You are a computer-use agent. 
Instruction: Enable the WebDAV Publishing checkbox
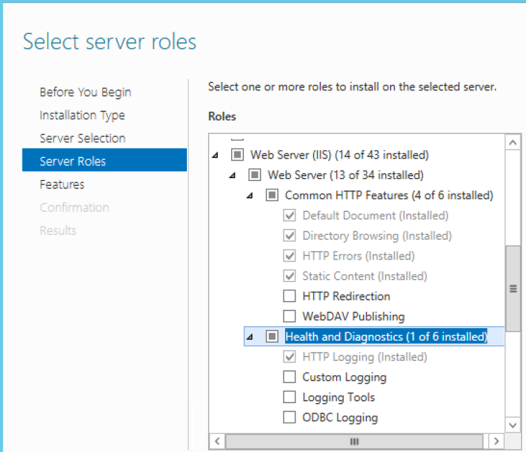click(289, 316)
